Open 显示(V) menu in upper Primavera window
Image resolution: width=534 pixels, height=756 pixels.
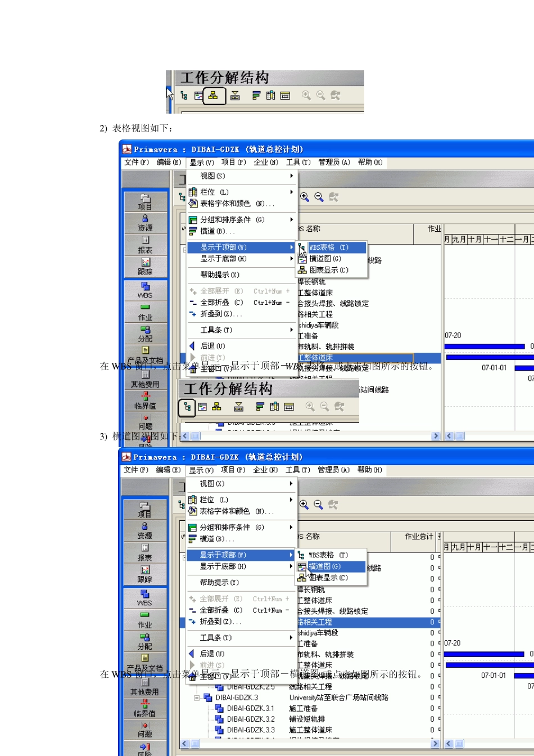pyautogui.click(x=202, y=163)
